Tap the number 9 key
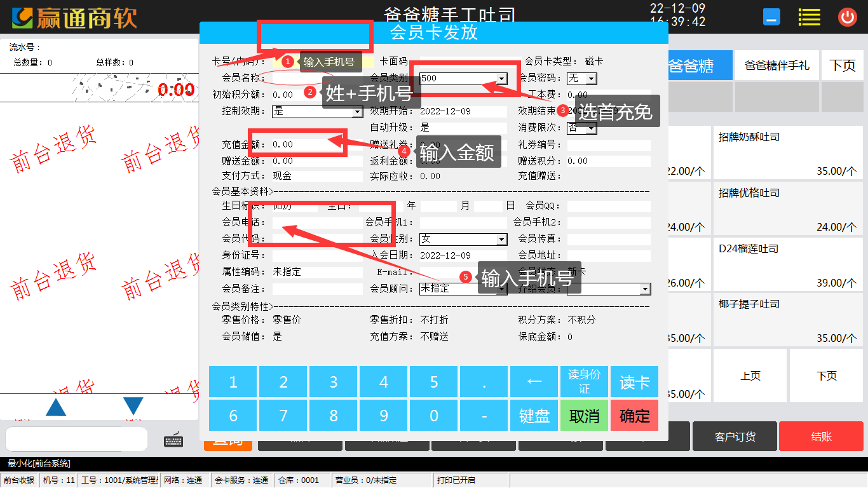 [384, 416]
